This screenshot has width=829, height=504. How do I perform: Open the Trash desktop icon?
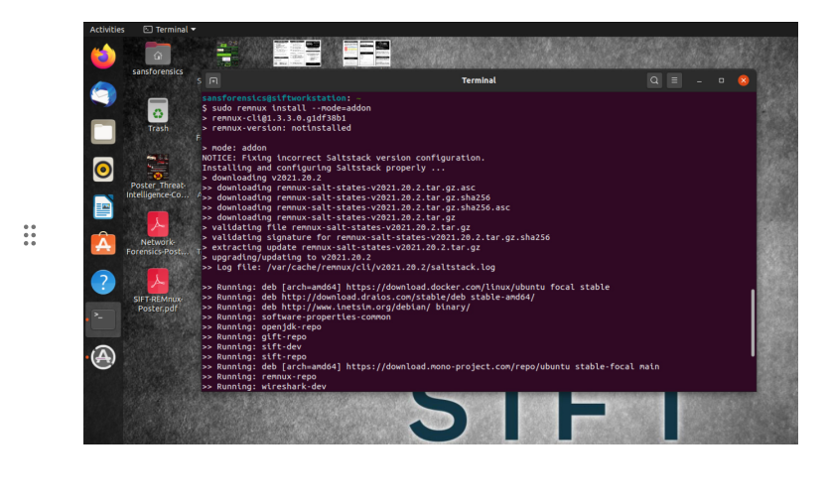coord(158,115)
